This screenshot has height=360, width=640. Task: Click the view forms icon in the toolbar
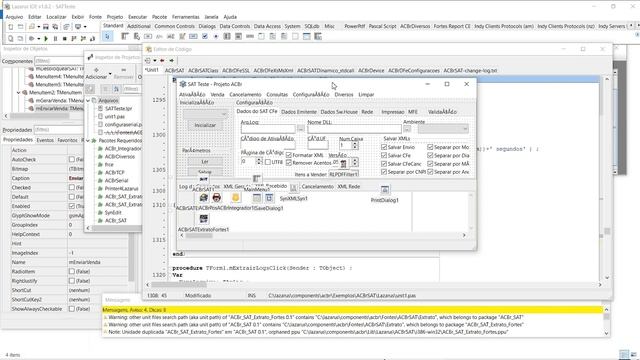pyautogui.click(x=20, y=38)
